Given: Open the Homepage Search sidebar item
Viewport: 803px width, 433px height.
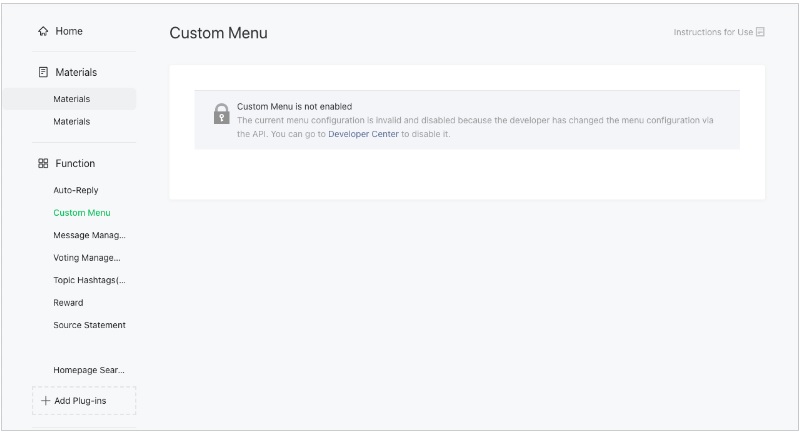Looking at the screenshot, I should click(89, 370).
